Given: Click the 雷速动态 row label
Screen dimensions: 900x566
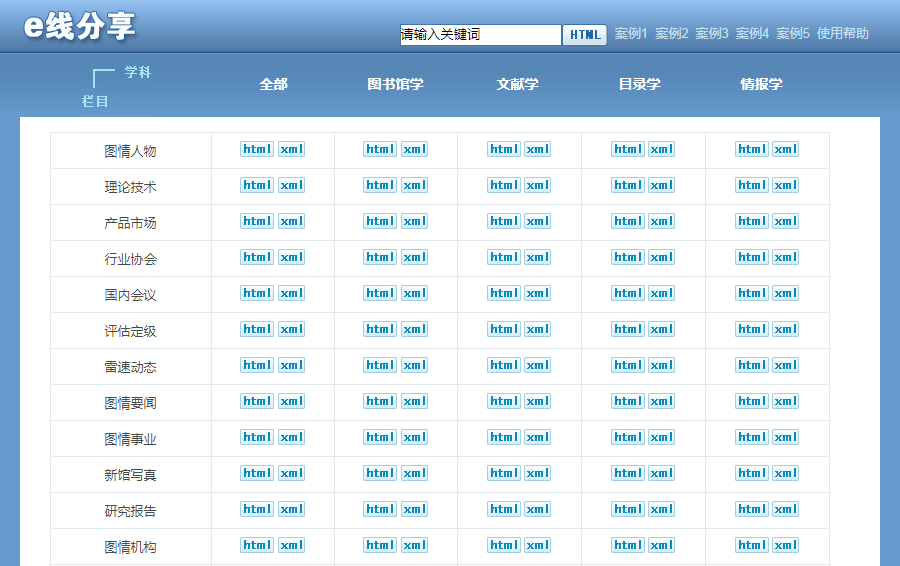Looking at the screenshot, I should click(130, 367).
